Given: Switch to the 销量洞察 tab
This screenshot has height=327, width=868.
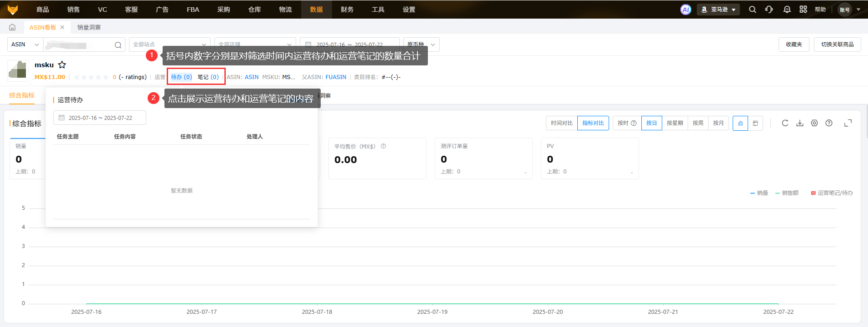Looking at the screenshot, I should (89, 27).
